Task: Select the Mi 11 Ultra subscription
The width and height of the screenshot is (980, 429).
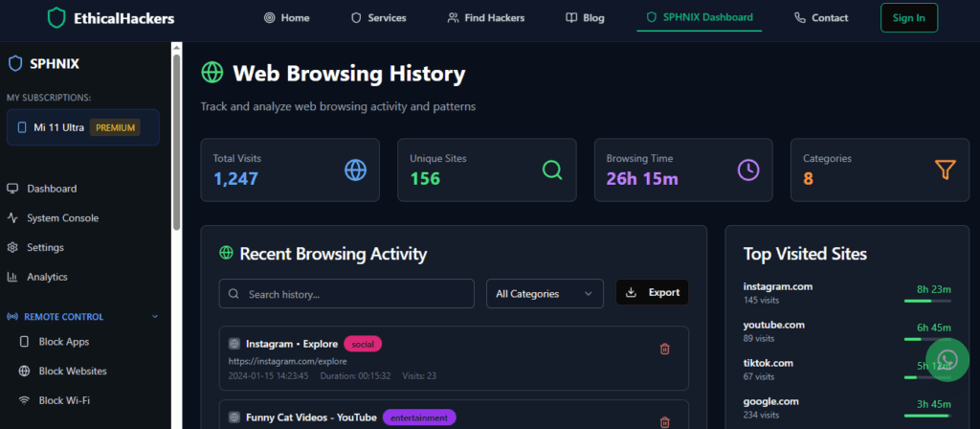Action: (x=83, y=127)
